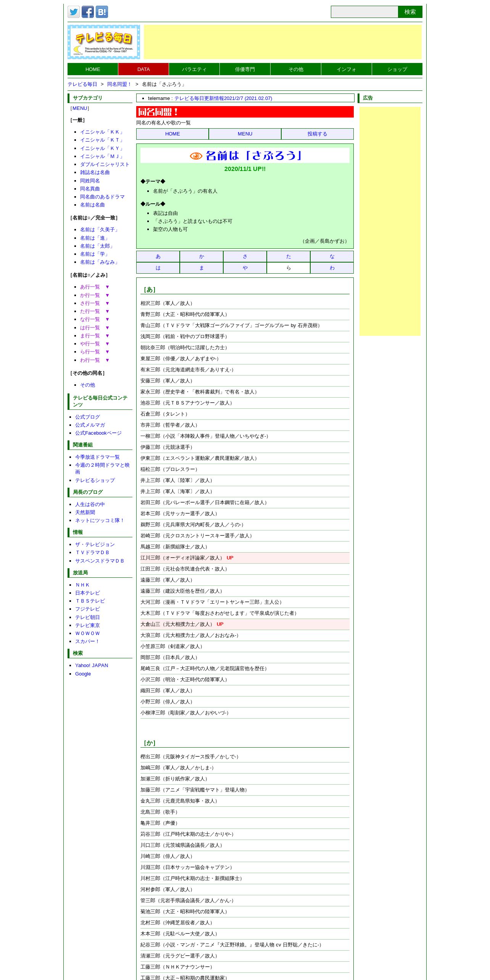Focus the search input field
The height and width of the screenshot is (980, 490).
pos(364,12)
